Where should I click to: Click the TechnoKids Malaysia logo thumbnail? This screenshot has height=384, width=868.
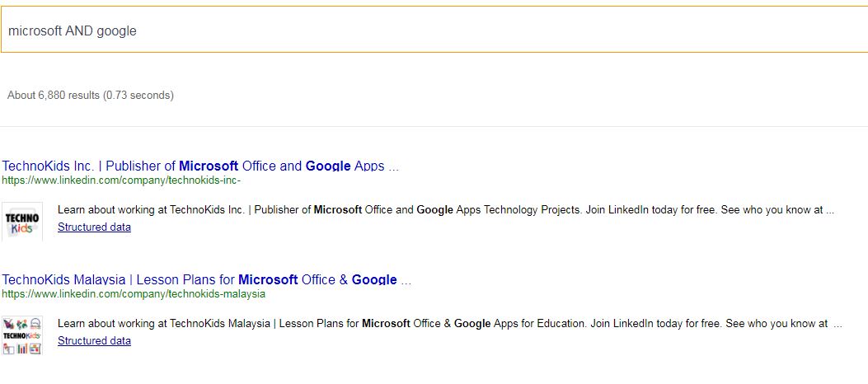22,335
